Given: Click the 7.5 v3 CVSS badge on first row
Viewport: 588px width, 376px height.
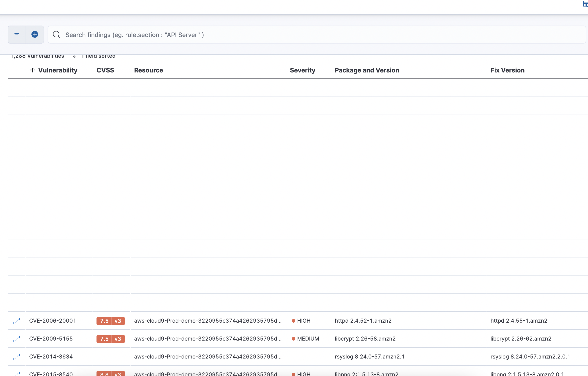Looking at the screenshot, I should (x=110, y=321).
